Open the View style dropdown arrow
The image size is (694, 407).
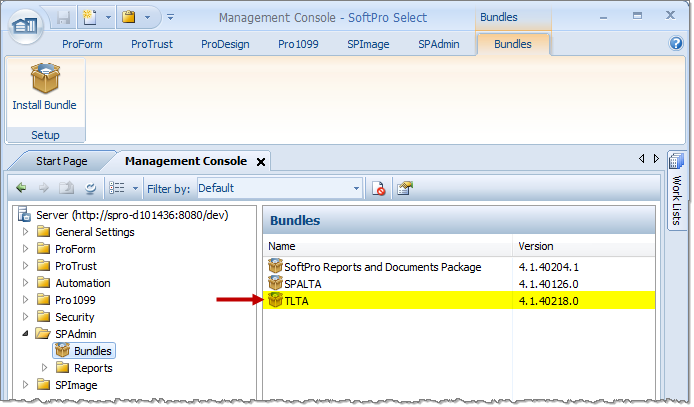pyautogui.click(x=135, y=188)
